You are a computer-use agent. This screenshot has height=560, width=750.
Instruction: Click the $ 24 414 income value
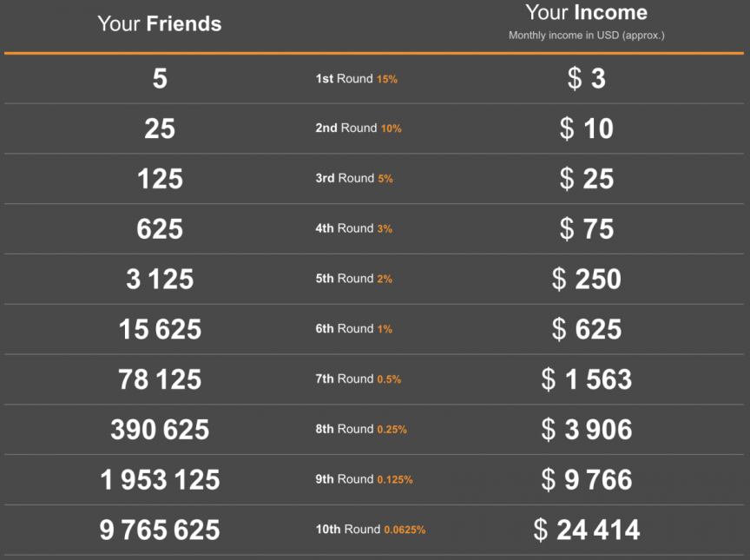tap(586, 530)
